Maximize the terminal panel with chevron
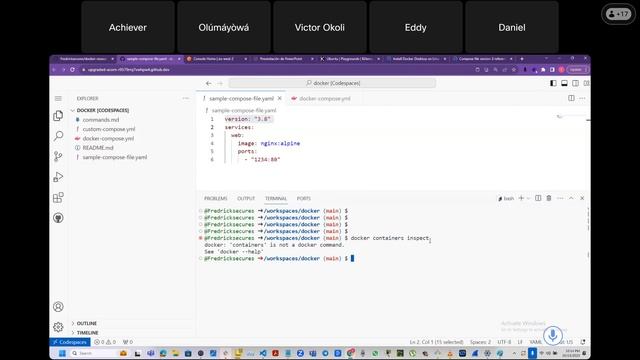Viewport: 640px width, 360px height. pos(571,198)
